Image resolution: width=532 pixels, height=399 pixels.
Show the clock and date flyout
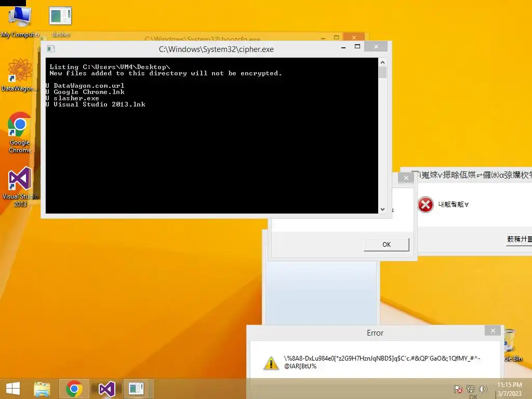coord(509,389)
